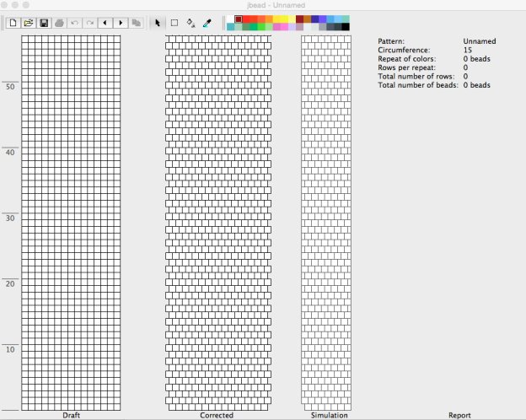The image size is (526, 420).
Task: Shift pattern left with left arrow
Action: [105, 23]
